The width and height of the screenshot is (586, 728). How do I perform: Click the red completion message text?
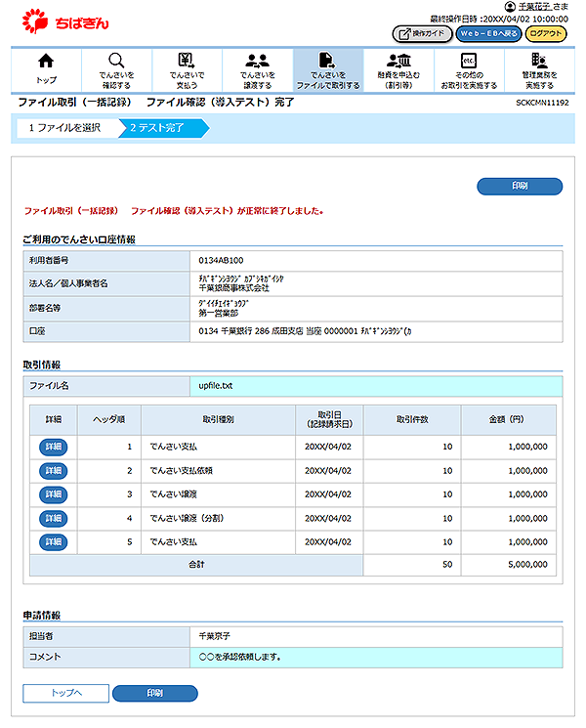click(x=174, y=211)
